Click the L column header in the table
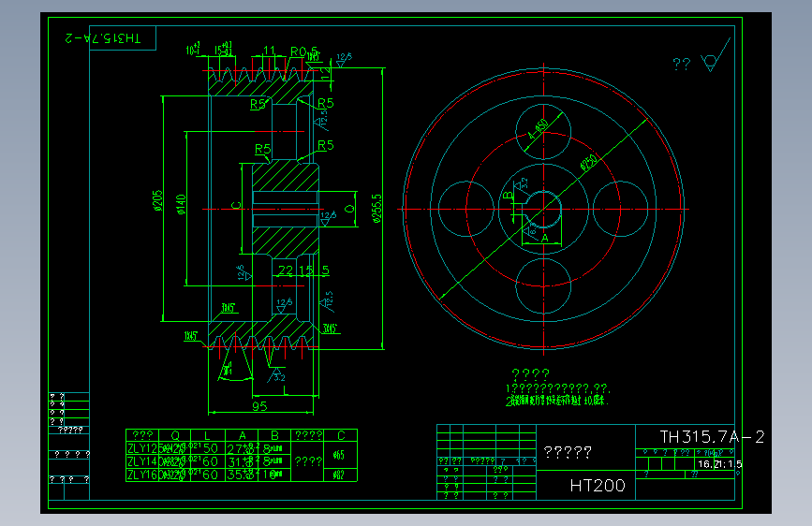The height and width of the screenshot is (526, 812). pyautogui.click(x=207, y=435)
